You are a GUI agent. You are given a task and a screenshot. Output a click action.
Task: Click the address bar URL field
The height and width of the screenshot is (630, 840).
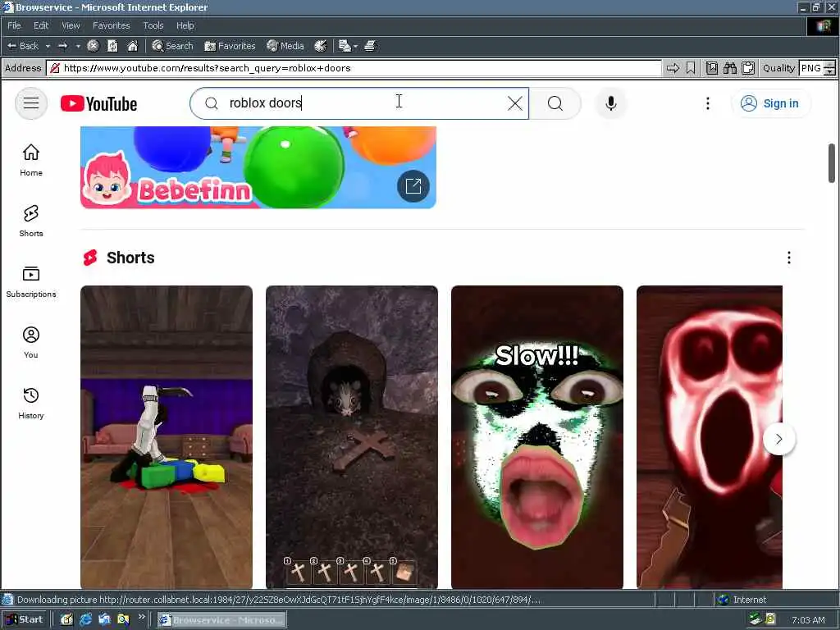354,68
